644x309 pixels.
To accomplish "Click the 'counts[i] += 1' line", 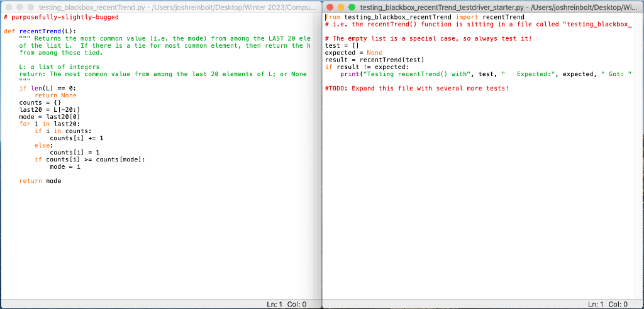I will pyautogui.click(x=76, y=138).
